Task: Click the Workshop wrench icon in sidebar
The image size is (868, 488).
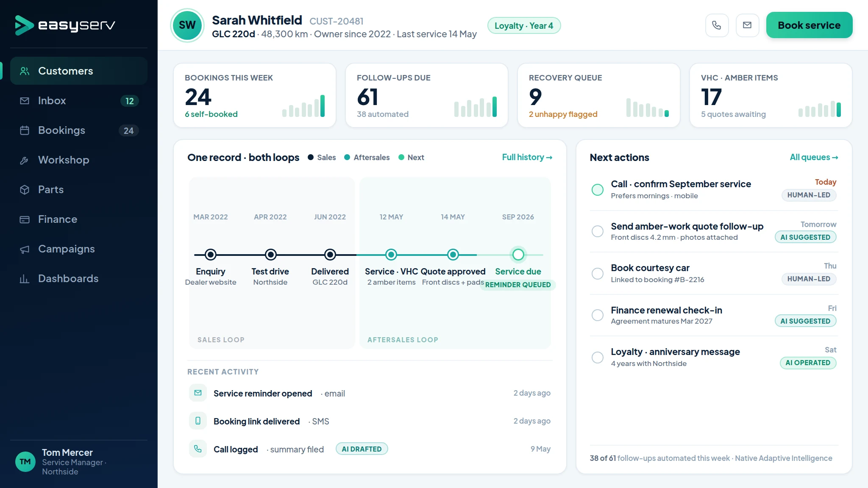Action: (25, 160)
